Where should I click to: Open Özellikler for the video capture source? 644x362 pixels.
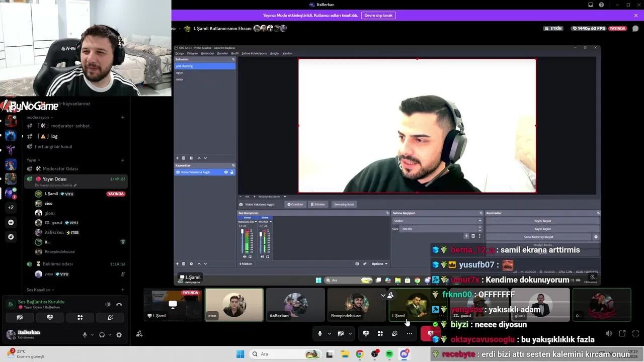click(x=295, y=204)
